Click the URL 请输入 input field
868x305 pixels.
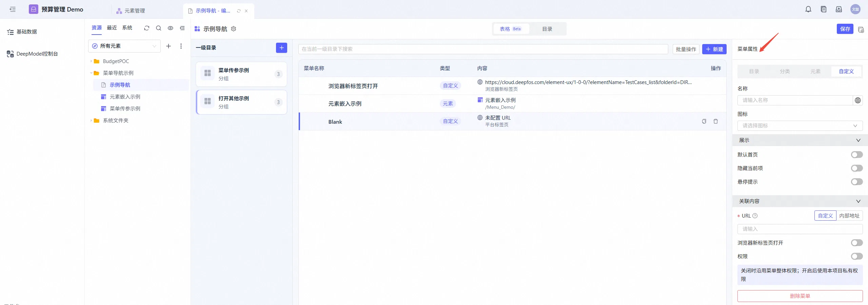coord(800,229)
